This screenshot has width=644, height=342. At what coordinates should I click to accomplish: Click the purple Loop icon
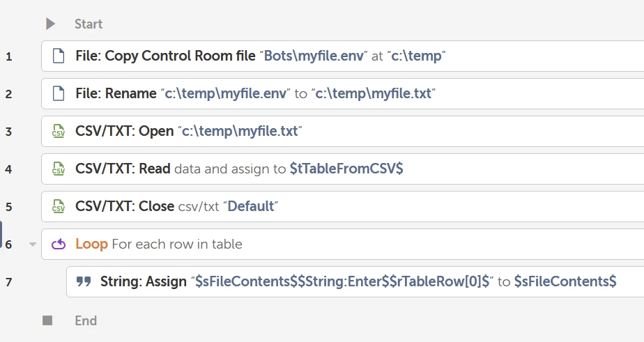tap(59, 244)
